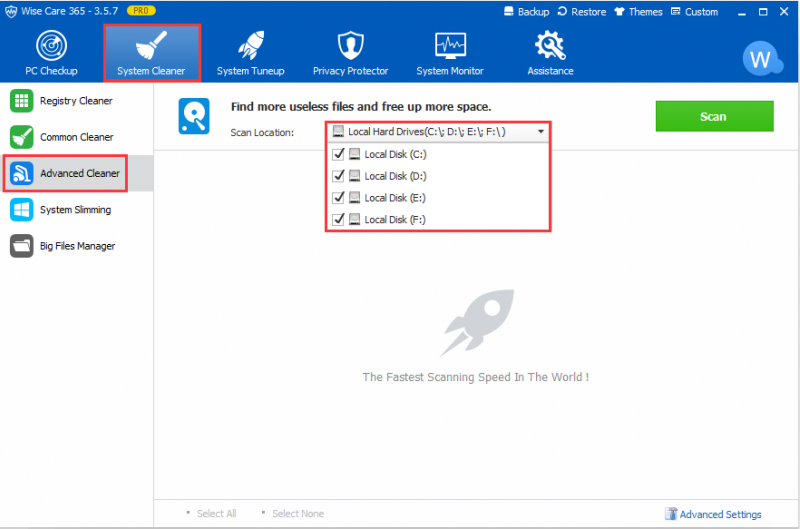Click the Select None link

tap(298, 514)
